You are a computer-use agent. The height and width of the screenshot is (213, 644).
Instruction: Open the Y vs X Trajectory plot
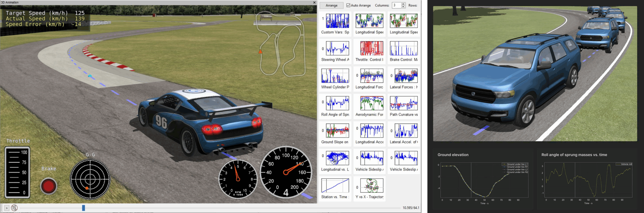[x=372, y=186]
